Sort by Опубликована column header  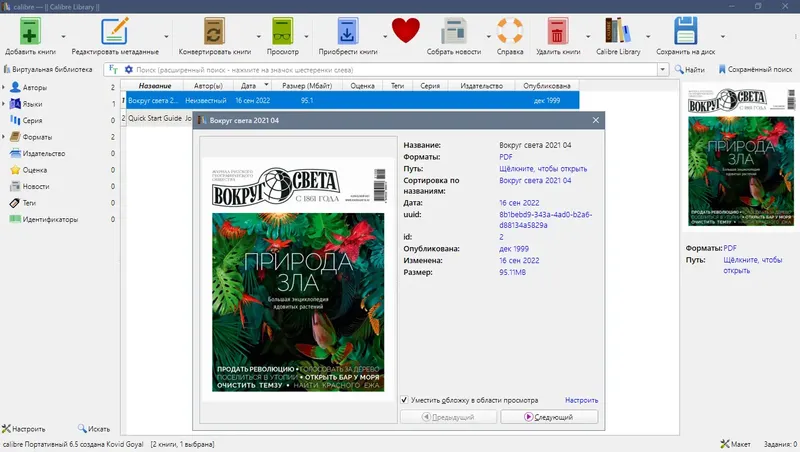click(546, 86)
